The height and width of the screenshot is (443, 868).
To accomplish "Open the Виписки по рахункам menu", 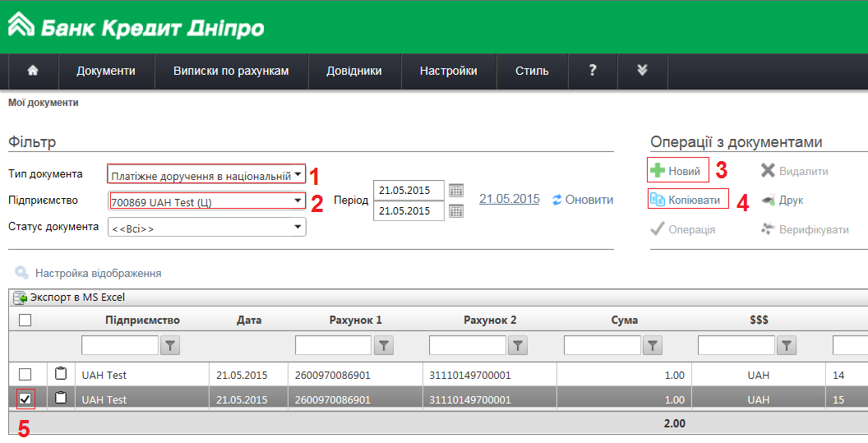I will click(231, 71).
